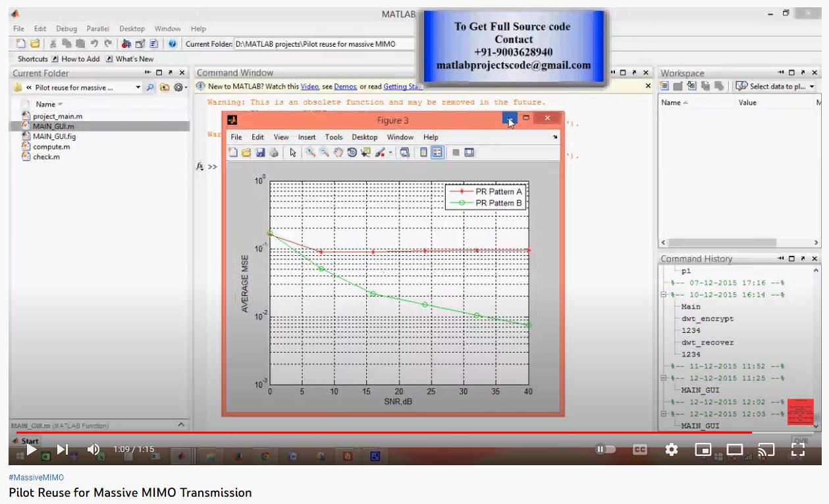Open Figure 3 Insert menu

click(x=307, y=137)
